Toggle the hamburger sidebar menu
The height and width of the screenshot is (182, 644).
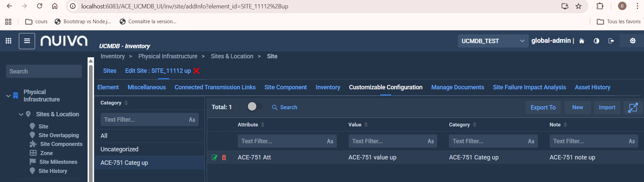[27, 41]
